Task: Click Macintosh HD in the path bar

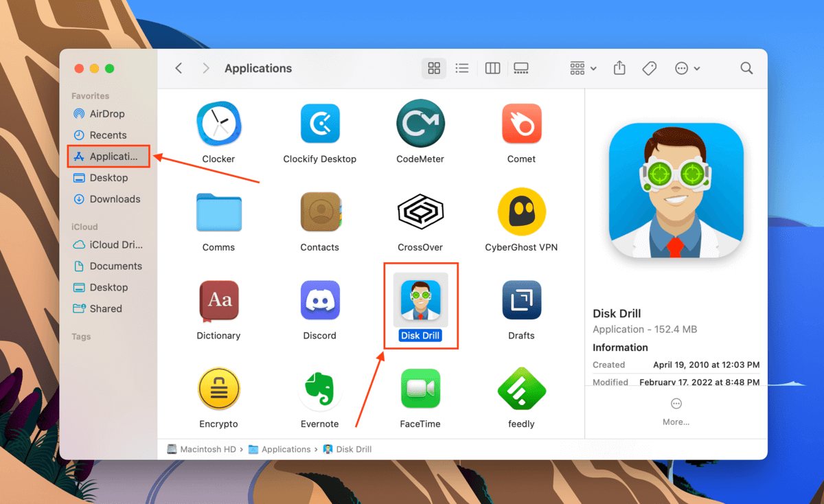Action: 201,449
